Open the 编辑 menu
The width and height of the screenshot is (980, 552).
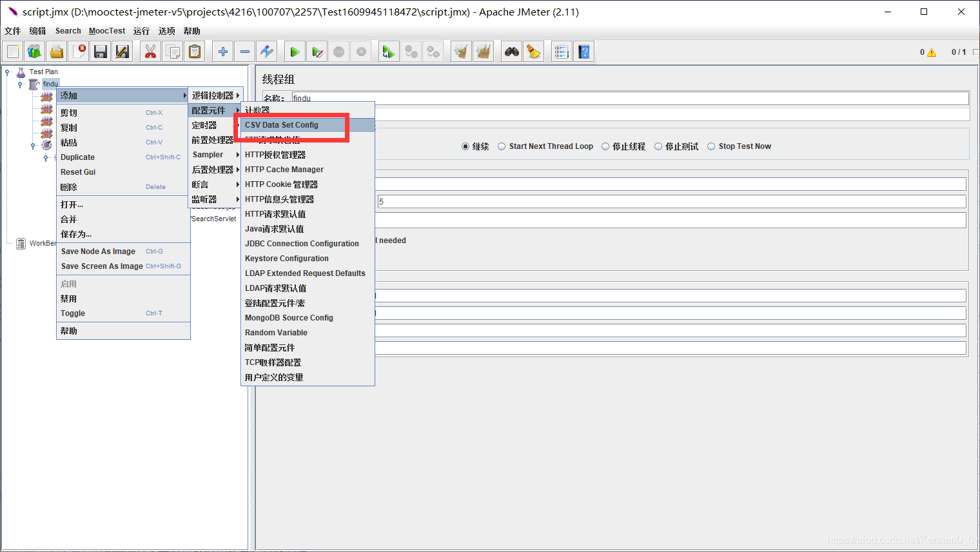point(37,31)
